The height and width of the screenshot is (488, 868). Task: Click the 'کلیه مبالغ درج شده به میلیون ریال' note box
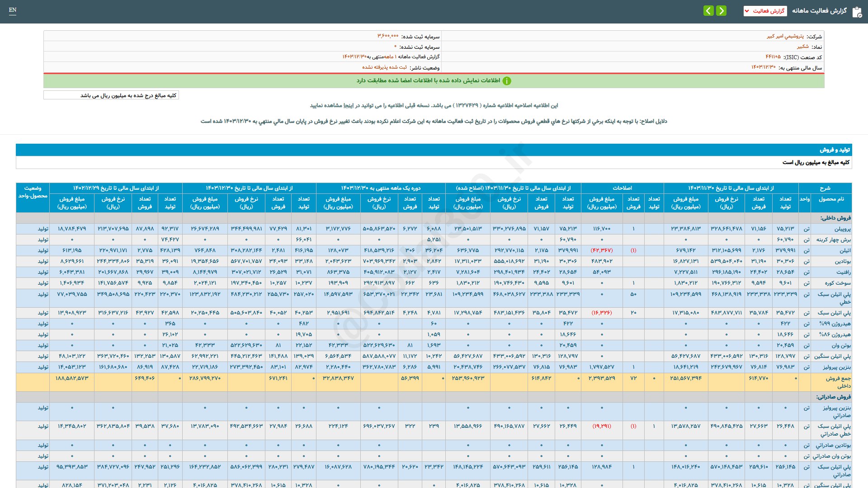(111, 95)
